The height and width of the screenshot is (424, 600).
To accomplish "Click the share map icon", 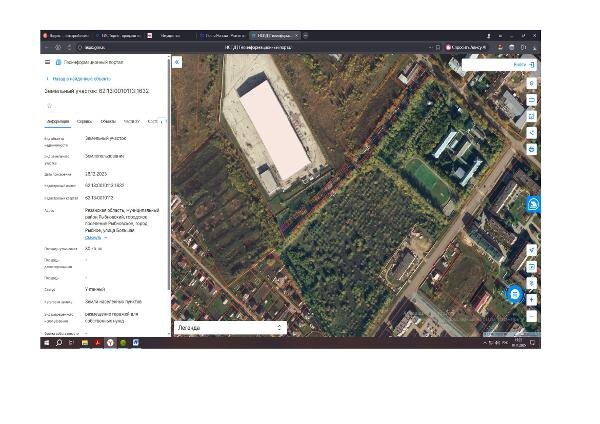I will tap(531, 133).
